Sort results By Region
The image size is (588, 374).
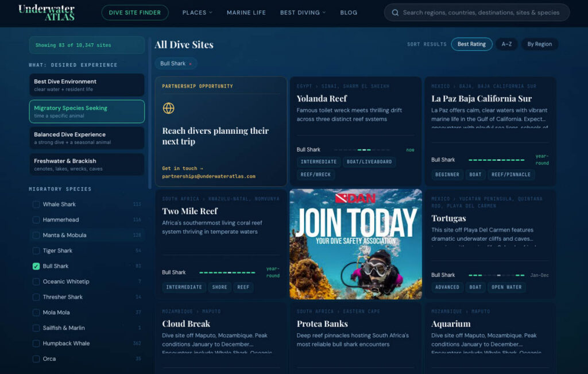539,44
